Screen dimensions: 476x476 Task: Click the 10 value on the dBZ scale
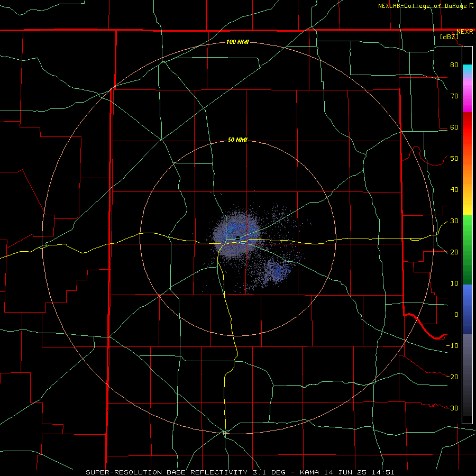coord(454,283)
